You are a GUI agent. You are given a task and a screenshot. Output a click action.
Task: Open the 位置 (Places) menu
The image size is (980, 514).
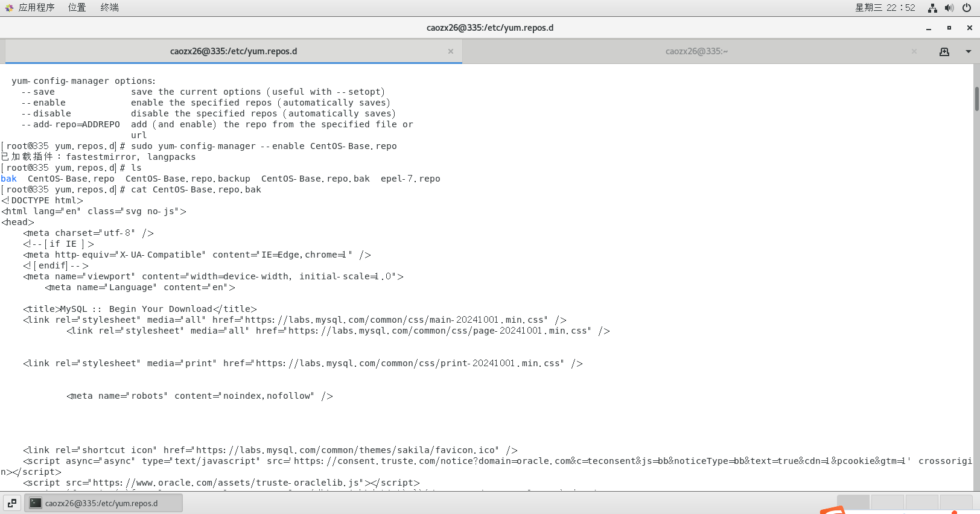pyautogui.click(x=77, y=8)
